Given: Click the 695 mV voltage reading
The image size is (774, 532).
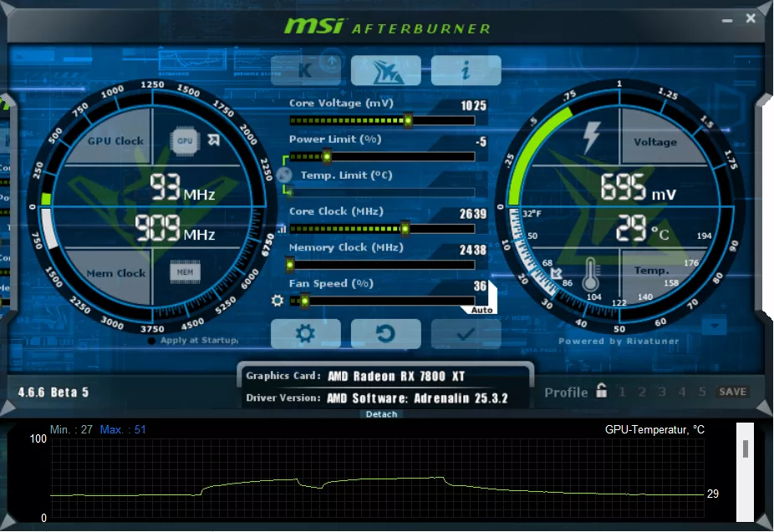Looking at the screenshot, I should 638,188.
